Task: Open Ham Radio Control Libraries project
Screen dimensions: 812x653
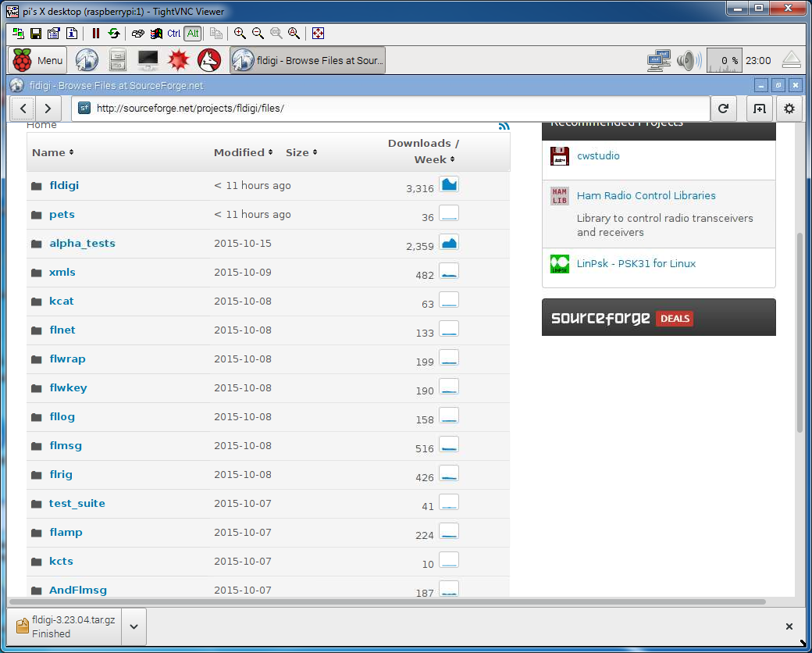Action: click(x=646, y=196)
